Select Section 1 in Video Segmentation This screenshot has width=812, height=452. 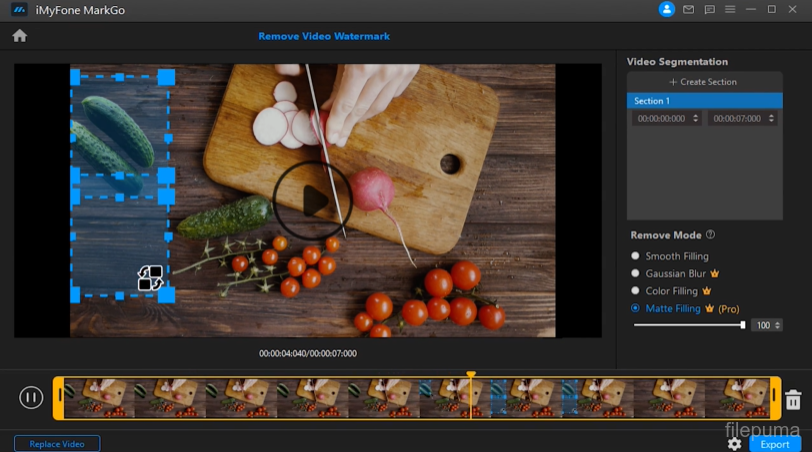(x=704, y=101)
